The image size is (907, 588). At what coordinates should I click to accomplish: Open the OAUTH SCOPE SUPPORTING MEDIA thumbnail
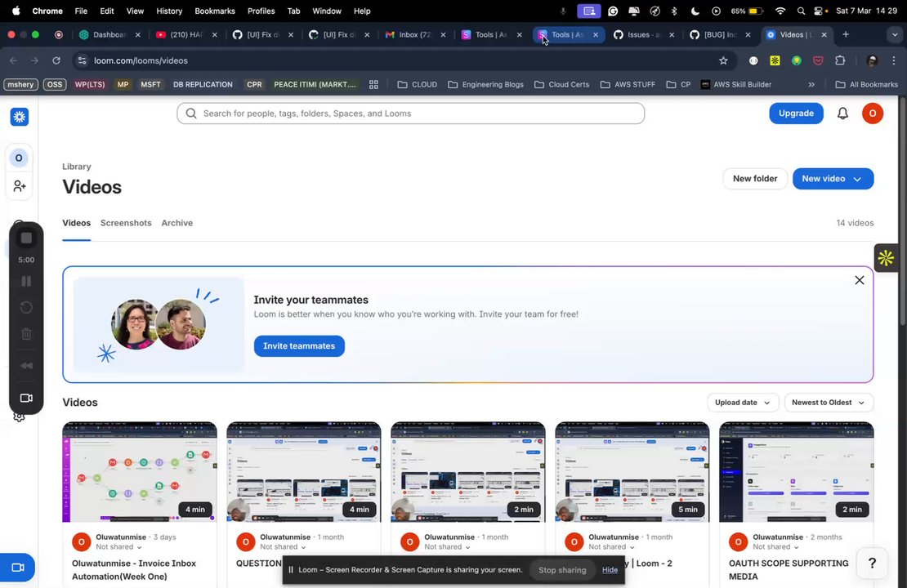(796, 472)
